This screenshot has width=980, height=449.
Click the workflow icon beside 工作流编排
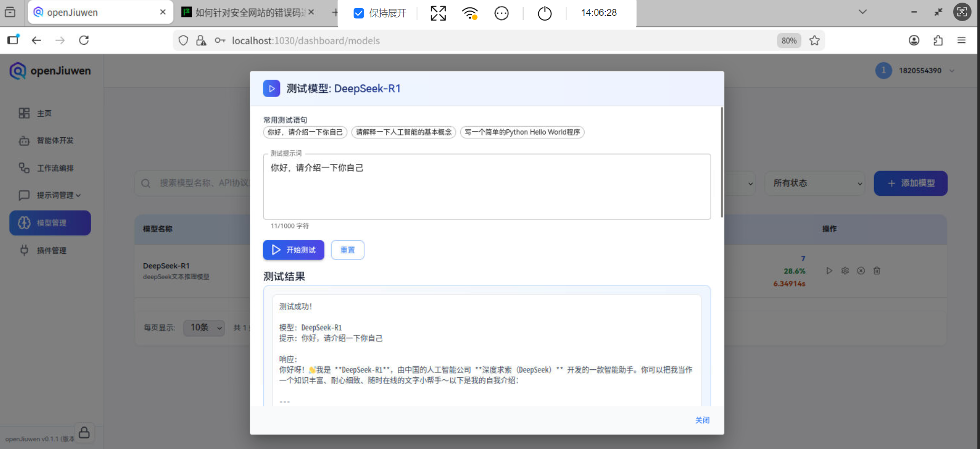[24, 168]
